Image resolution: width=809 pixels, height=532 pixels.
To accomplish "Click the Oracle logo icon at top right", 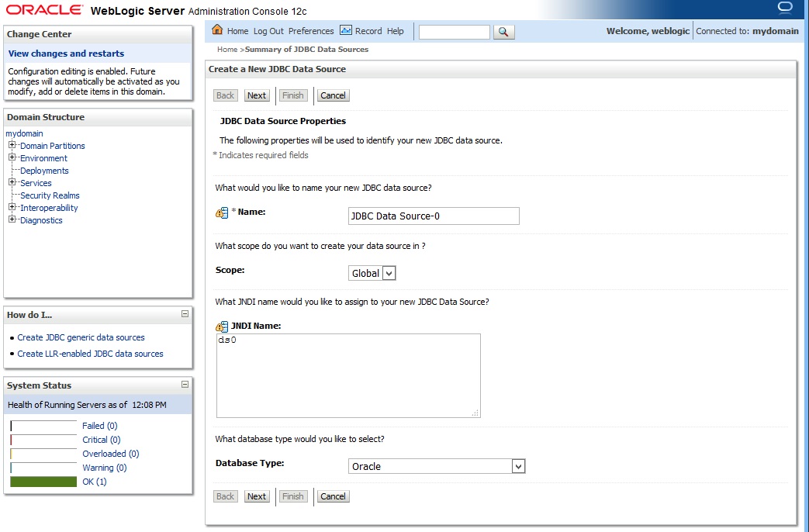I will coord(785,8).
